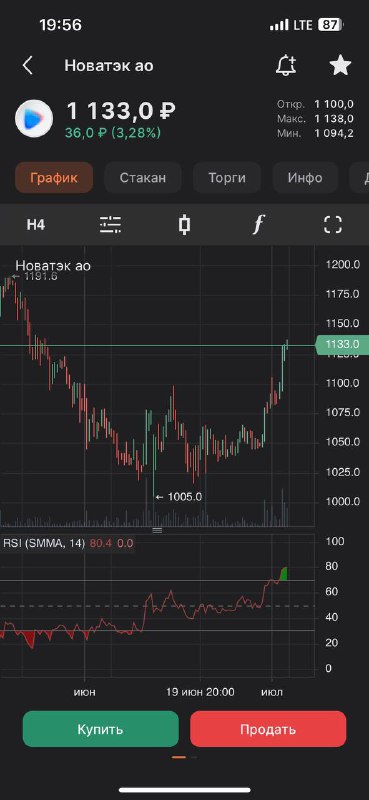Open the Торги tab
This screenshot has height=800, width=369.
[227, 178]
